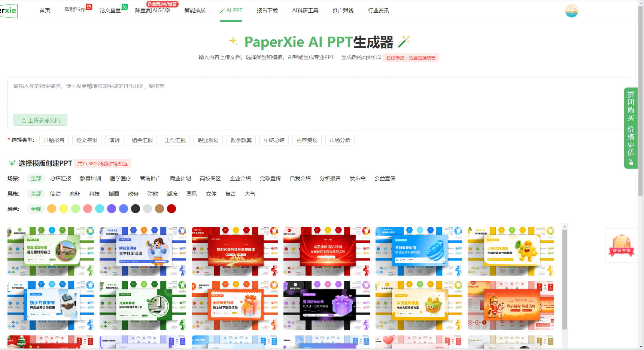Filter style by 复古
The image size is (644, 350).
tap(231, 194)
